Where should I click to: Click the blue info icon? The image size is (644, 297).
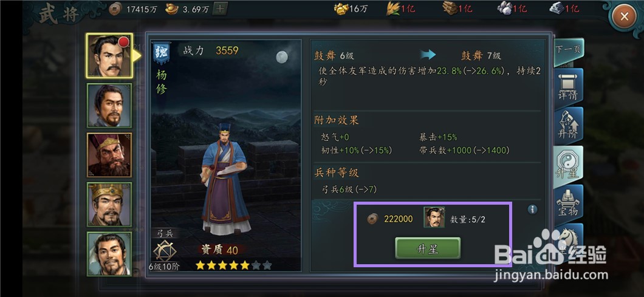point(532,210)
